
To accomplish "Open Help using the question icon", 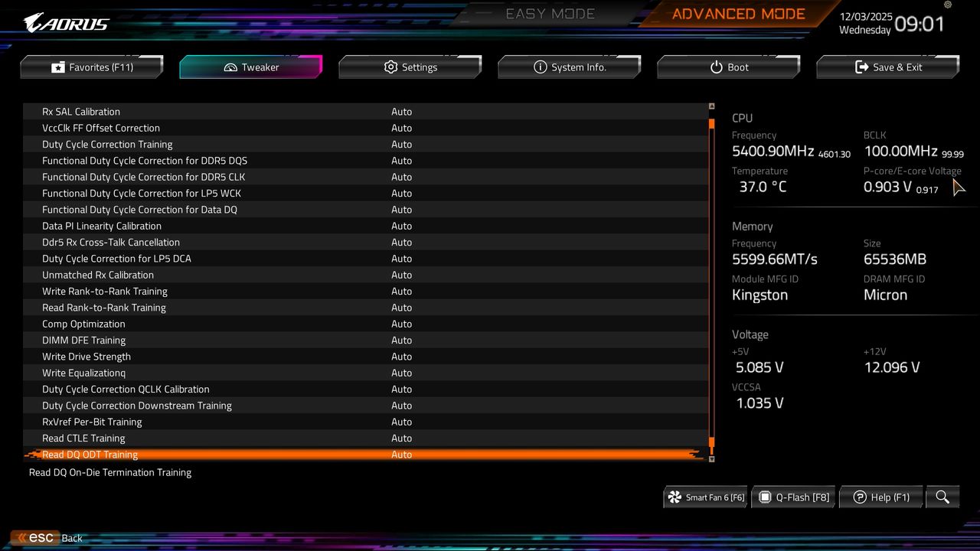I will point(859,497).
